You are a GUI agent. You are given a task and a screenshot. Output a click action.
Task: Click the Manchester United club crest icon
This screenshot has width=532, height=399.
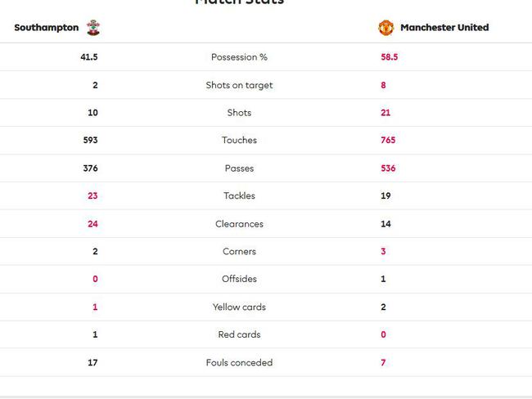pos(385,28)
